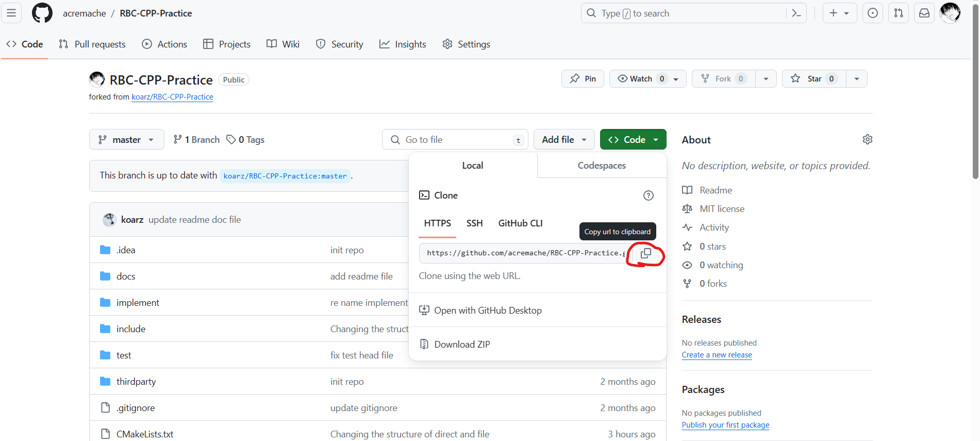980x441 pixels.
Task: Pin the repository
Action: 583,78
